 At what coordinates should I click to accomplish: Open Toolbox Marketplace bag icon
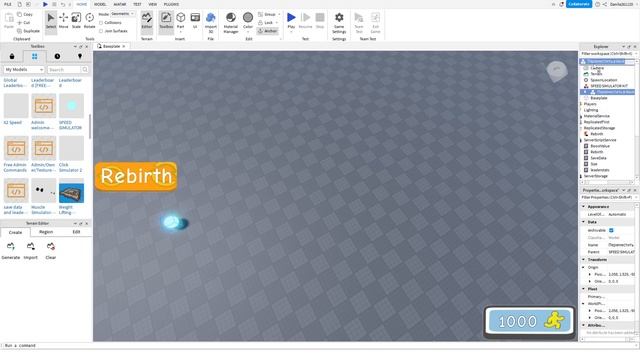12,56
